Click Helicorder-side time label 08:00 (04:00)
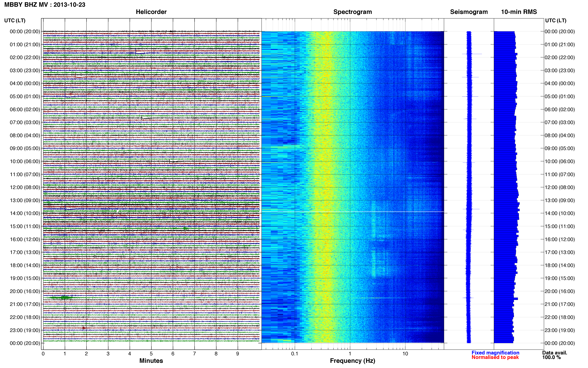Screen dimensions: 588x368 pos(25,135)
